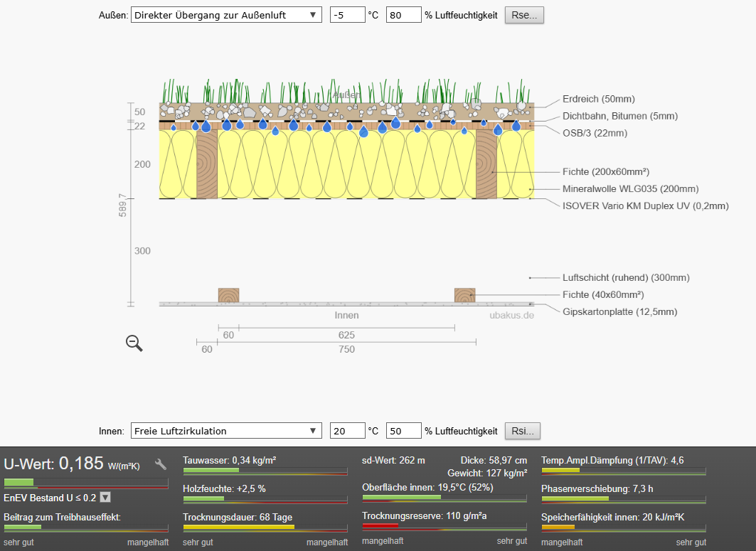Click the outside temperature field

[347, 15]
